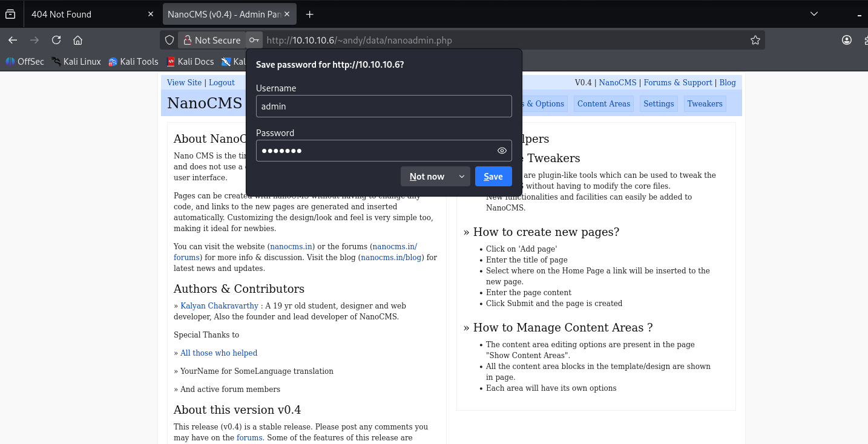Click the password key icon in address bar
The width and height of the screenshot is (868, 444).
(x=254, y=40)
